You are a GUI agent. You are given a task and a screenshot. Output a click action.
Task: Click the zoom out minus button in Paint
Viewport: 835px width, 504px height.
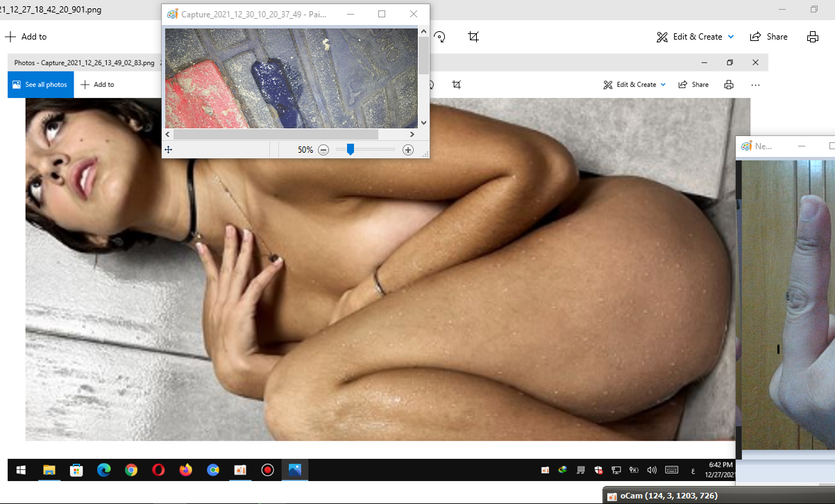click(x=323, y=150)
